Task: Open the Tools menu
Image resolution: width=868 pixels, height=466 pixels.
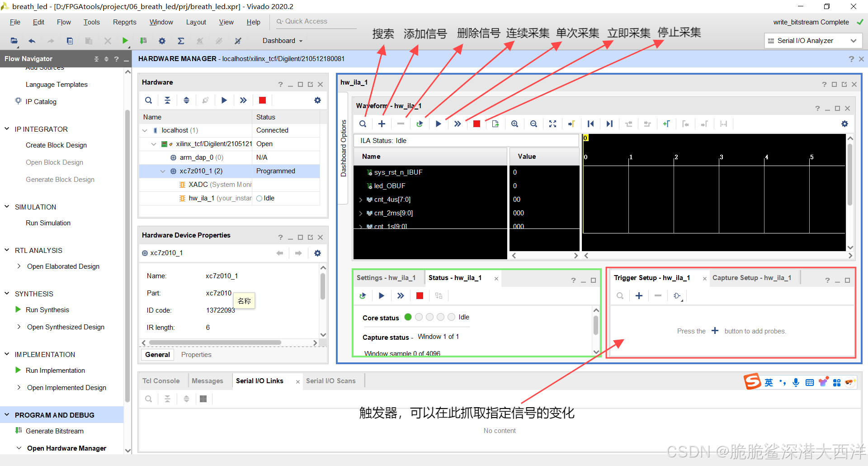Action: point(91,22)
